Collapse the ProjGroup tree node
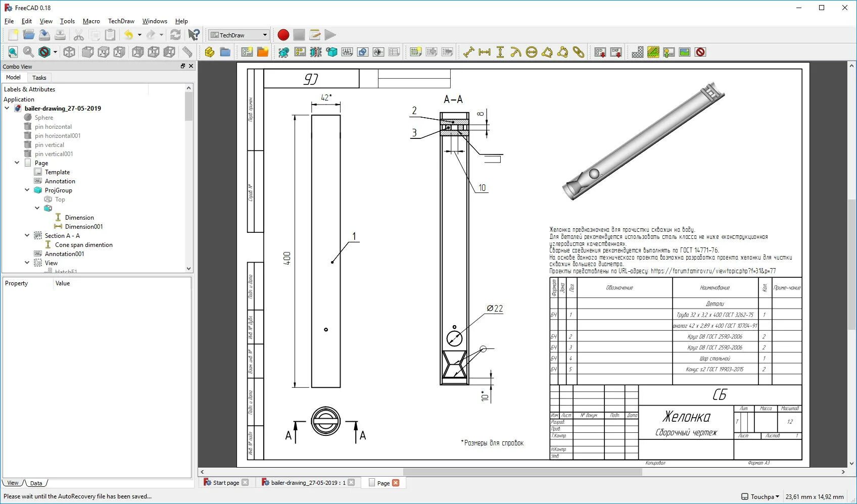The width and height of the screenshot is (857, 504). (x=27, y=190)
